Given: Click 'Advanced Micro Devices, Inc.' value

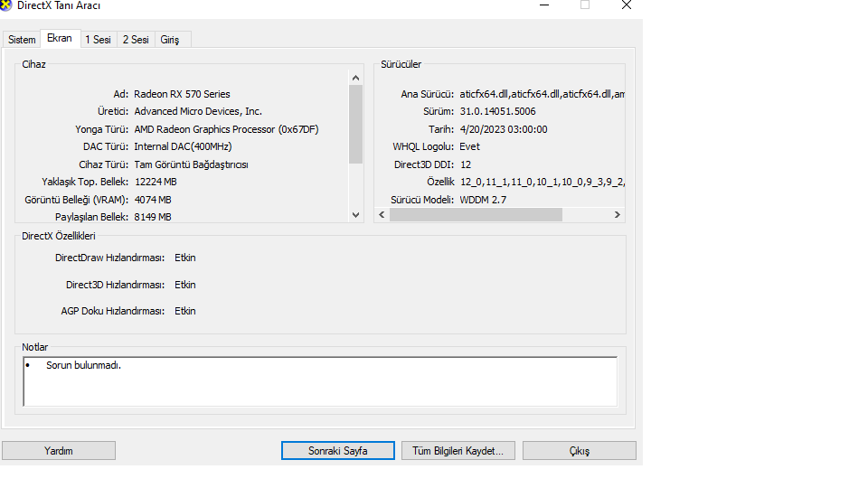Looking at the screenshot, I should pyautogui.click(x=198, y=111).
